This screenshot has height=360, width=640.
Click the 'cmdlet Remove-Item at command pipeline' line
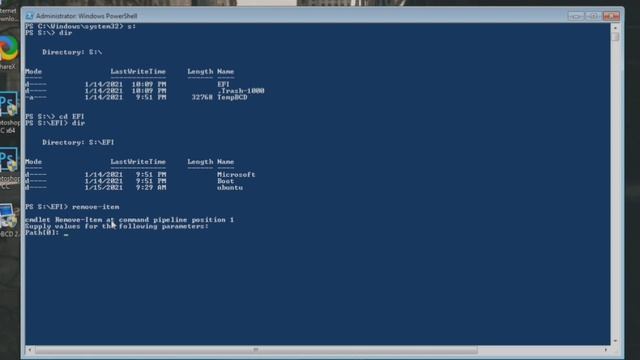click(129, 220)
